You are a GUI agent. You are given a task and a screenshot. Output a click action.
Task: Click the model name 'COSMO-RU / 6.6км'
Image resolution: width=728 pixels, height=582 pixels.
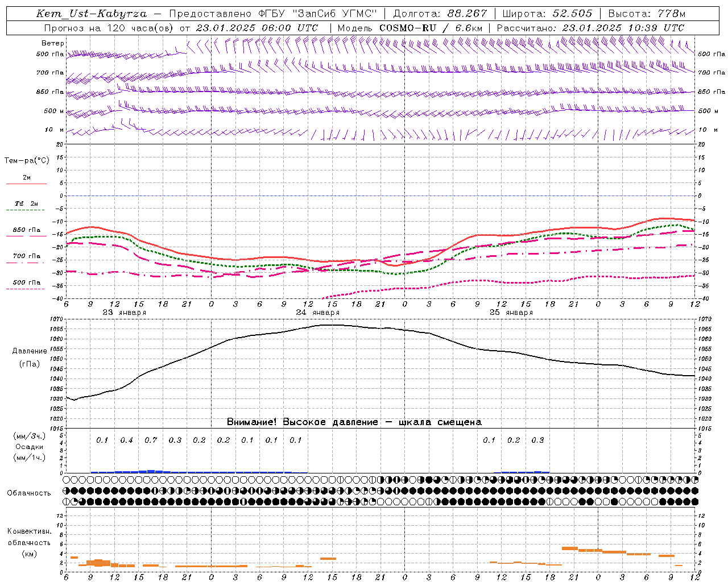tap(431, 28)
